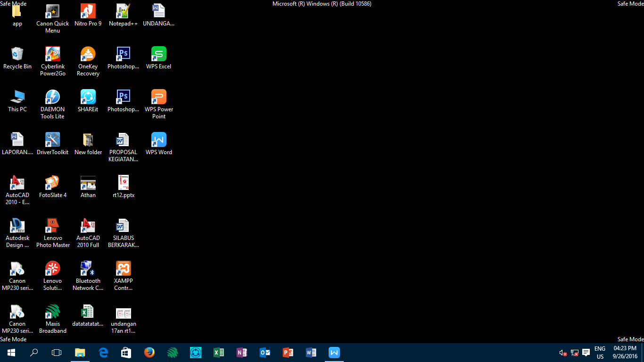Open the taskbar clock and calendar
This screenshot has height=362, width=644.
(x=625, y=353)
